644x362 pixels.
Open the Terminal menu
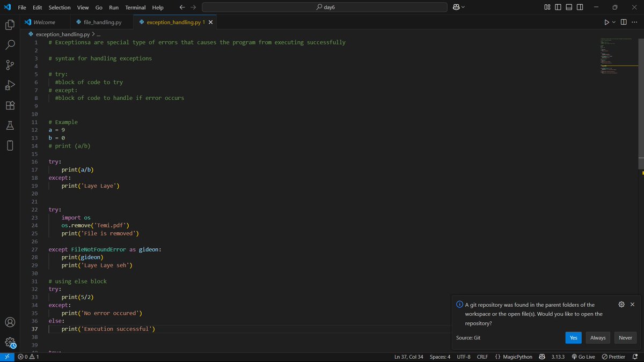pyautogui.click(x=135, y=7)
